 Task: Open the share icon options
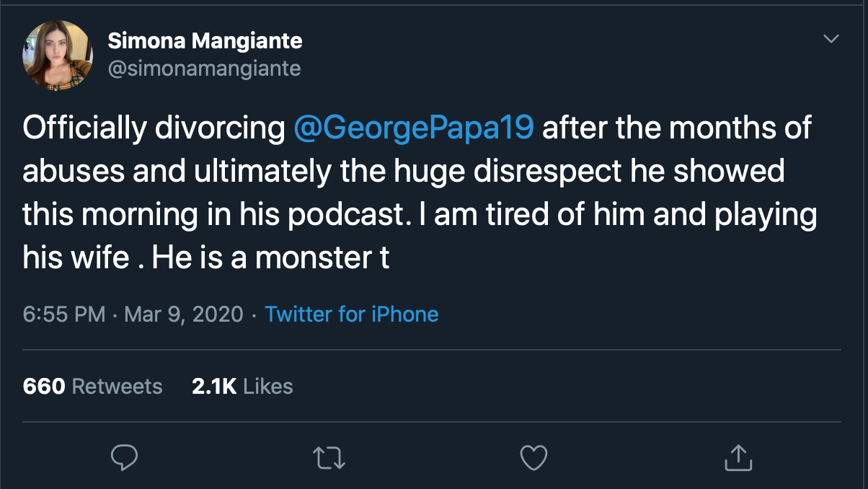click(x=738, y=457)
